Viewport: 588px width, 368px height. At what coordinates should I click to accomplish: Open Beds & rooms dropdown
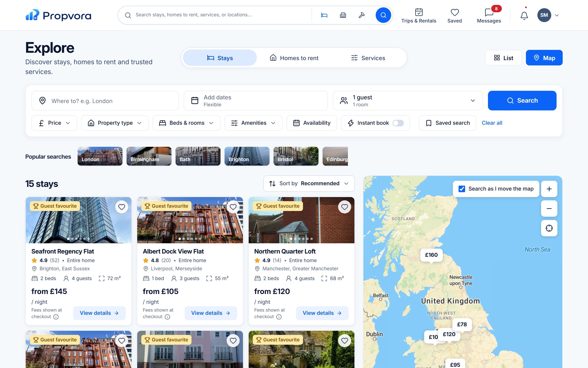point(186,123)
